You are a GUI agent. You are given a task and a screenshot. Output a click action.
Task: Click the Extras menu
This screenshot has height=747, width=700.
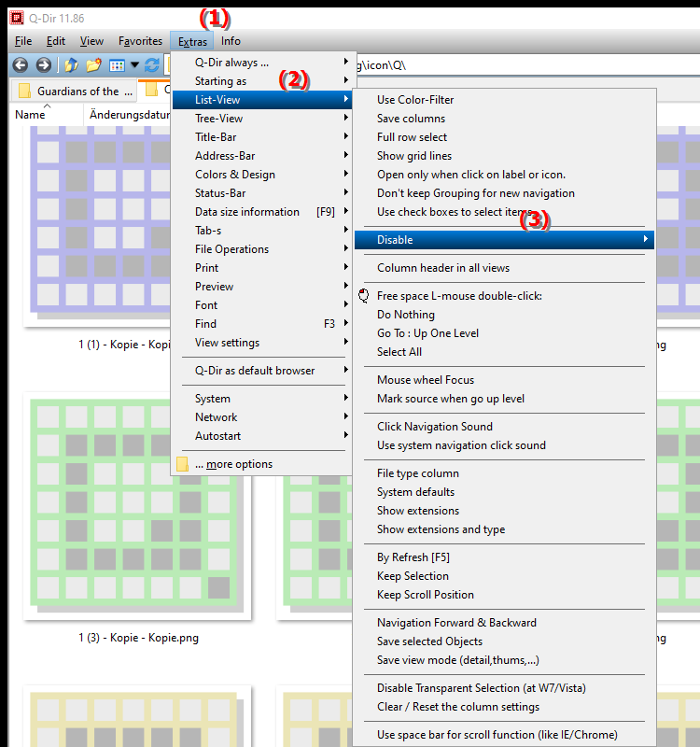[192, 41]
